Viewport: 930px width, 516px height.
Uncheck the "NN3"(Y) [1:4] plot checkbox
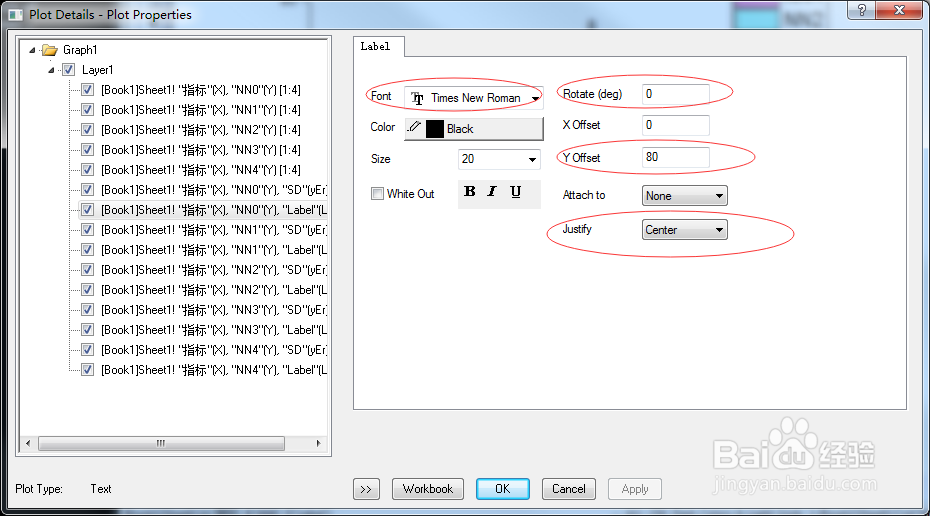coord(88,150)
